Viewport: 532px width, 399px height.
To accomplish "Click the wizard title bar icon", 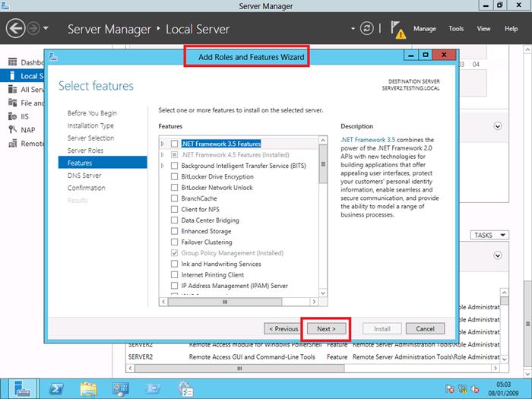I will [53, 57].
